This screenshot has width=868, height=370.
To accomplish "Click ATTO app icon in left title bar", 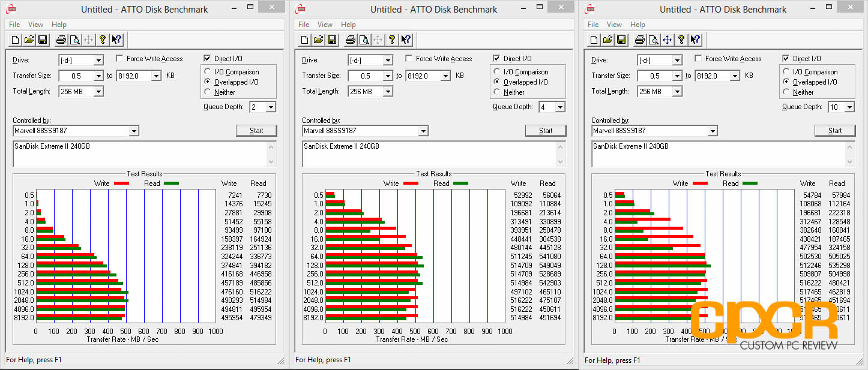I will point(11,9).
